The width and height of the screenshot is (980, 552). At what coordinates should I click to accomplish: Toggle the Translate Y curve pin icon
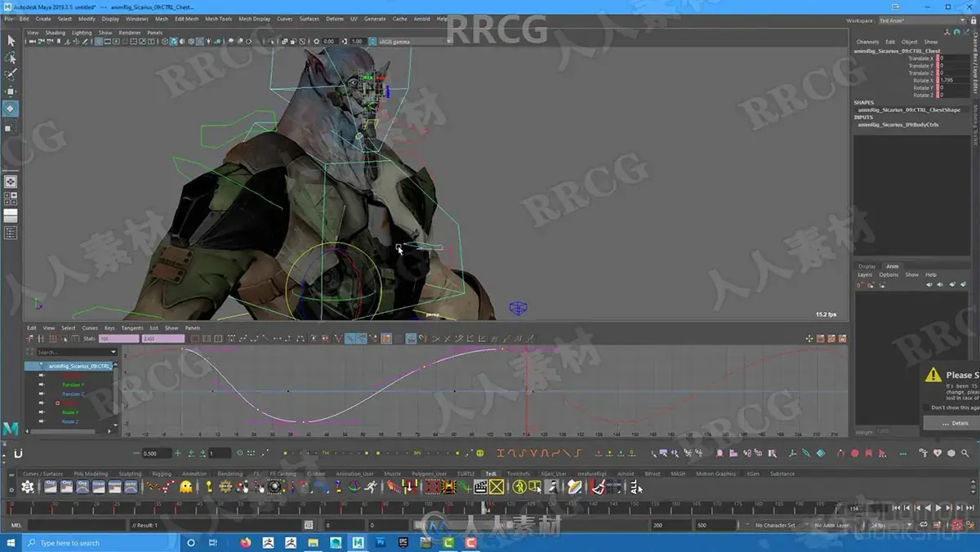[42, 385]
